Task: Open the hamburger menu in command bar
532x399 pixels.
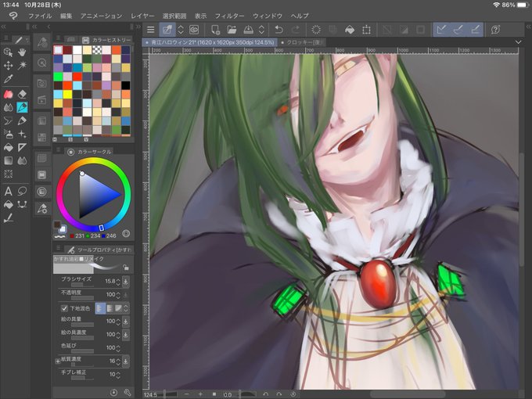Action: 151,30
